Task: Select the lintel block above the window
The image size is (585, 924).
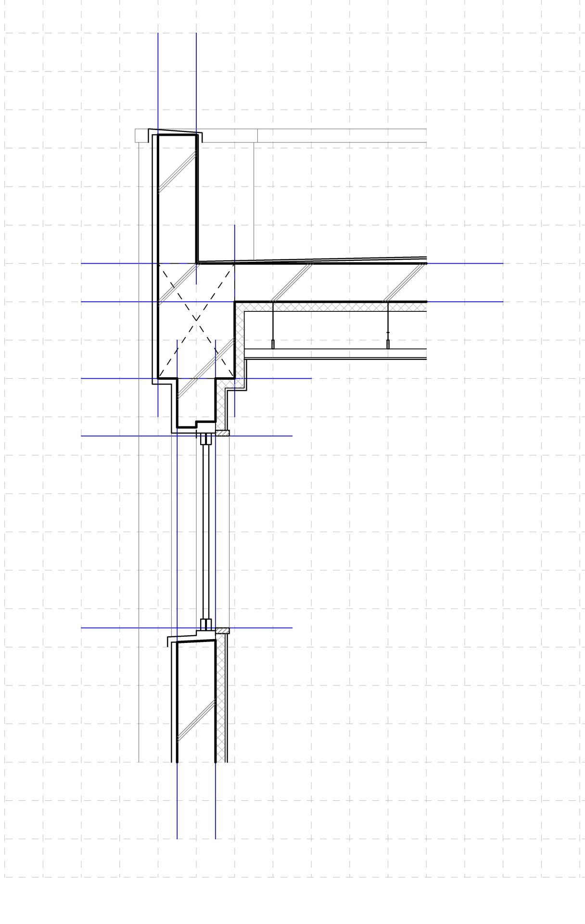Action: 196,402
